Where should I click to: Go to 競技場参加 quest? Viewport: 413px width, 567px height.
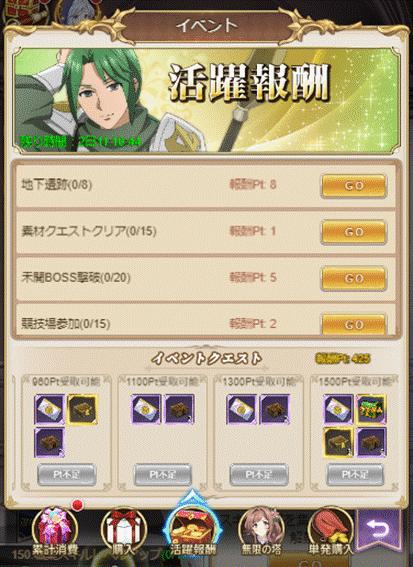coord(354,324)
